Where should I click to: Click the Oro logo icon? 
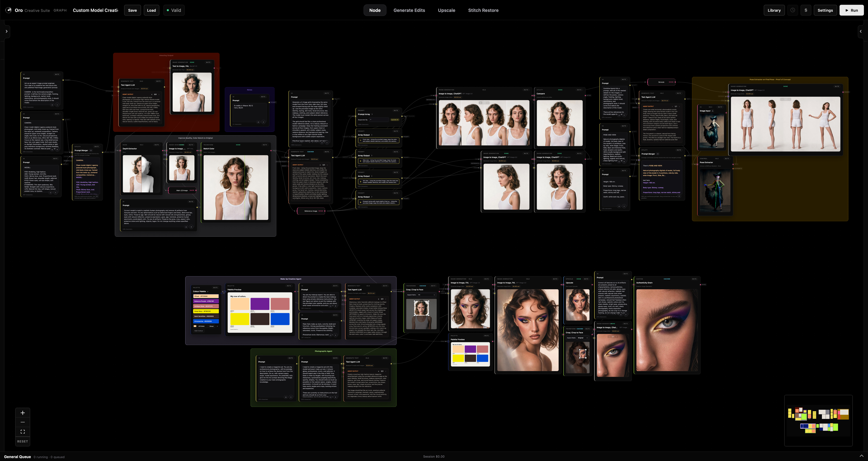point(8,10)
